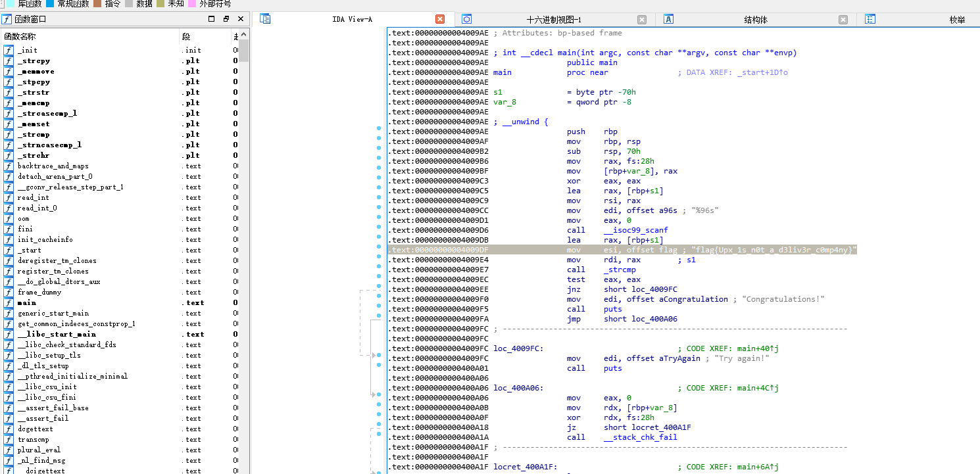This screenshot has width=980, height=474.
Task: Click the Structures (结构体) tab icon
Action: pyautogui.click(x=668, y=19)
